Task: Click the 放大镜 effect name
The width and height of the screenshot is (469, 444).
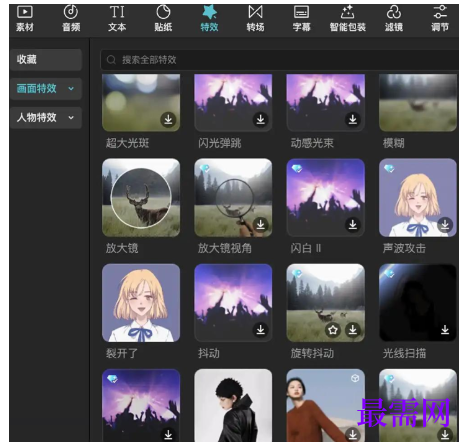Action: pyautogui.click(x=122, y=248)
